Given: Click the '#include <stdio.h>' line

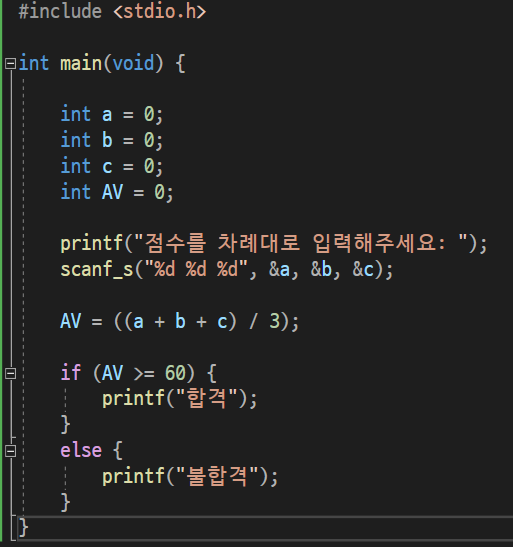Looking at the screenshot, I should (x=112, y=12).
